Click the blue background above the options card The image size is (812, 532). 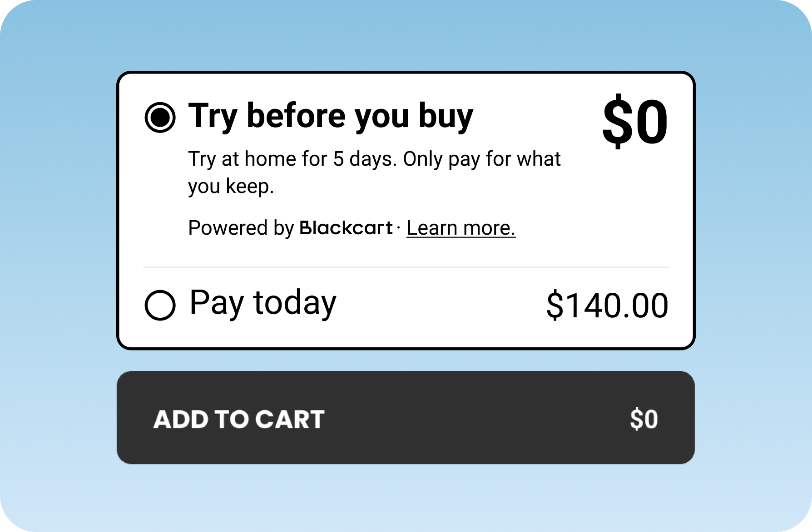click(x=406, y=36)
